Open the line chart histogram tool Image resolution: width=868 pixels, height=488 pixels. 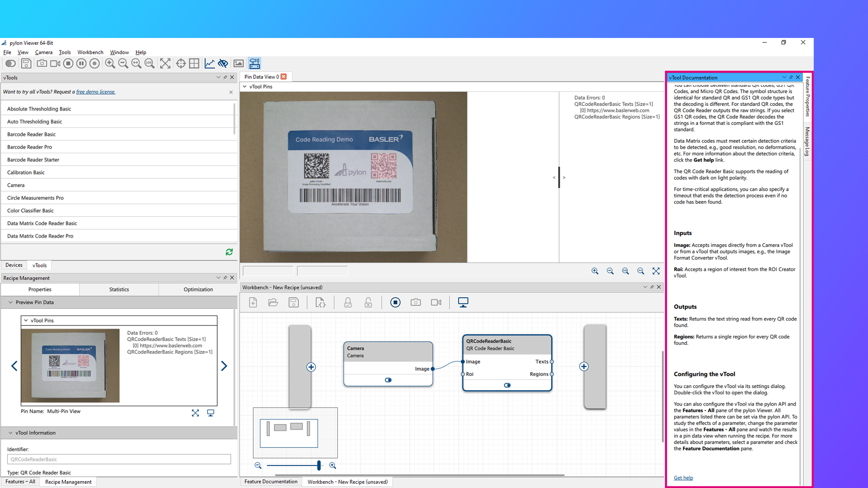point(209,63)
